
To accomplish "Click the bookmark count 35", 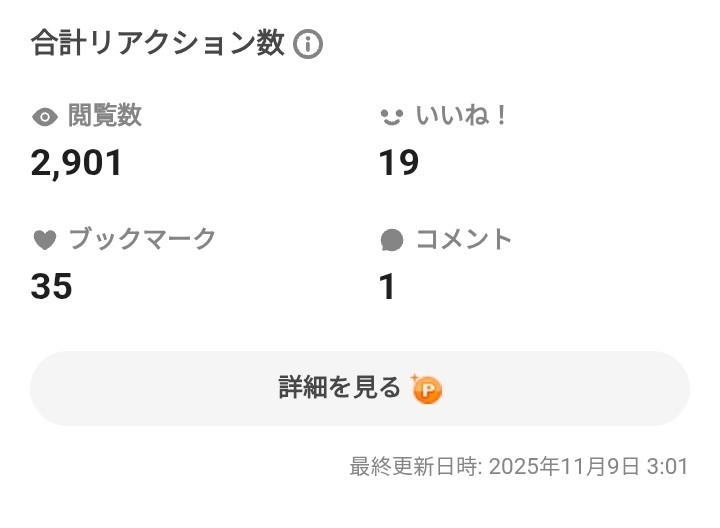I will coord(52,287).
